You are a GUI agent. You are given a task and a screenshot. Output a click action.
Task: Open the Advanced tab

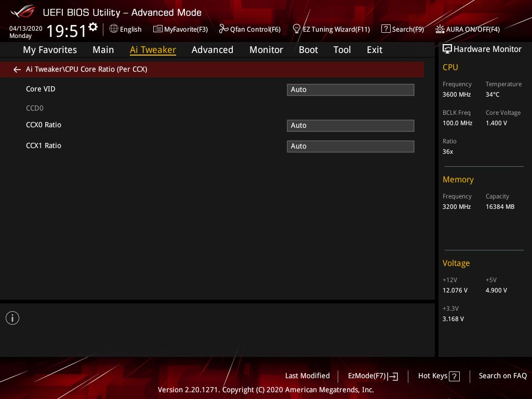(212, 50)
